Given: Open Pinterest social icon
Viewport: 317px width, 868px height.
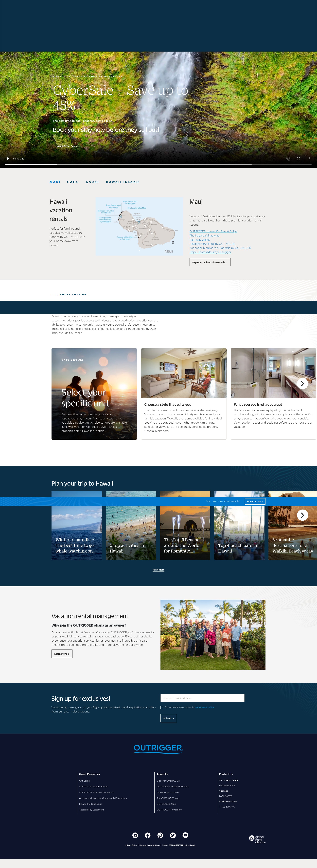Looking at the screenshot, I should (x=160, y=835).
